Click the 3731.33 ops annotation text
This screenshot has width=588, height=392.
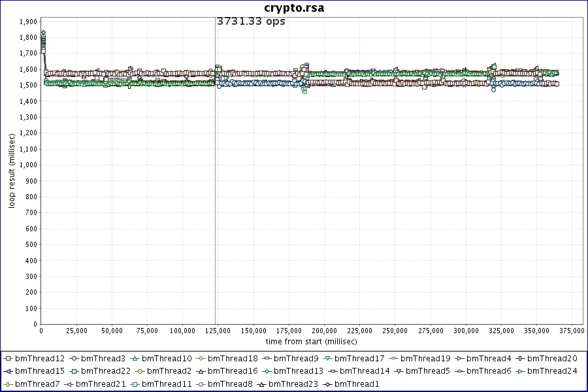click(251, 22)
